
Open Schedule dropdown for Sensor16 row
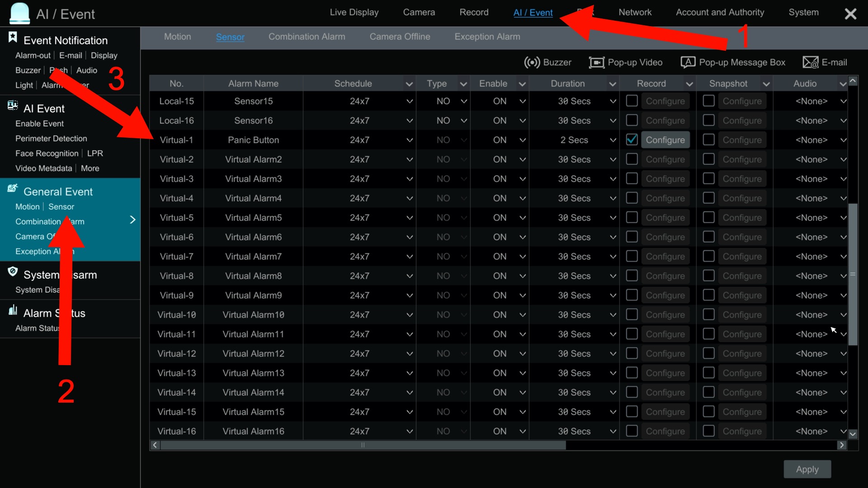point(409,121)
